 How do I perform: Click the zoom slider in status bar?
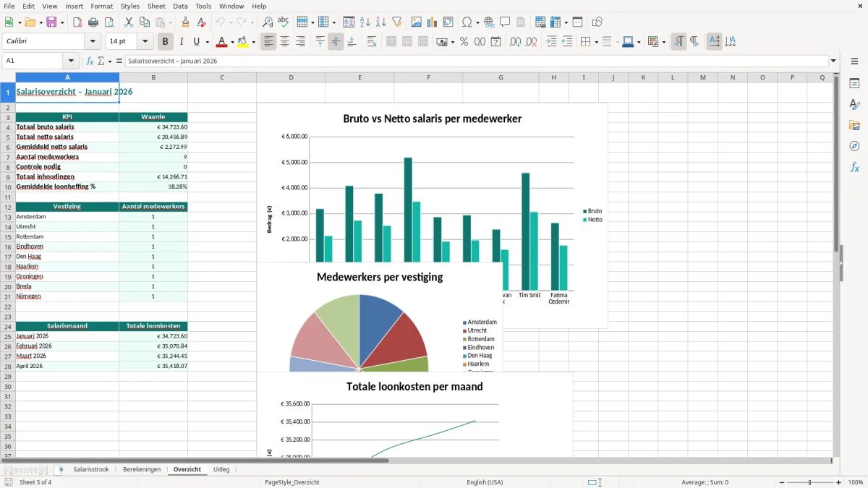click(809, 482)
